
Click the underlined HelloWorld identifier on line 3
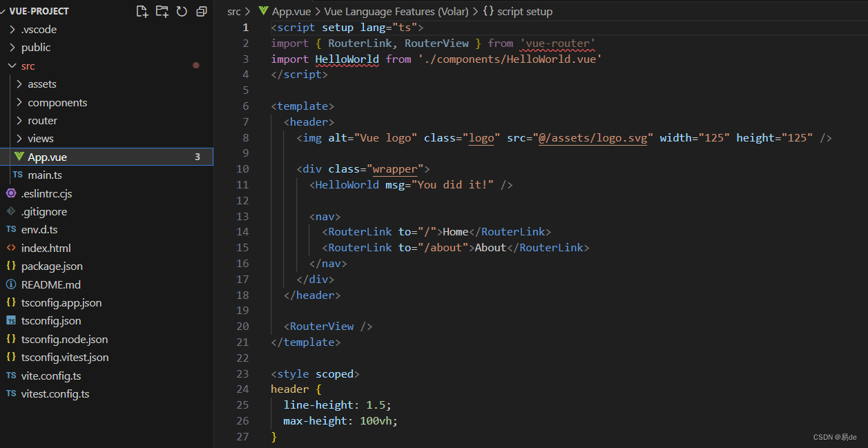pos(347,59)
